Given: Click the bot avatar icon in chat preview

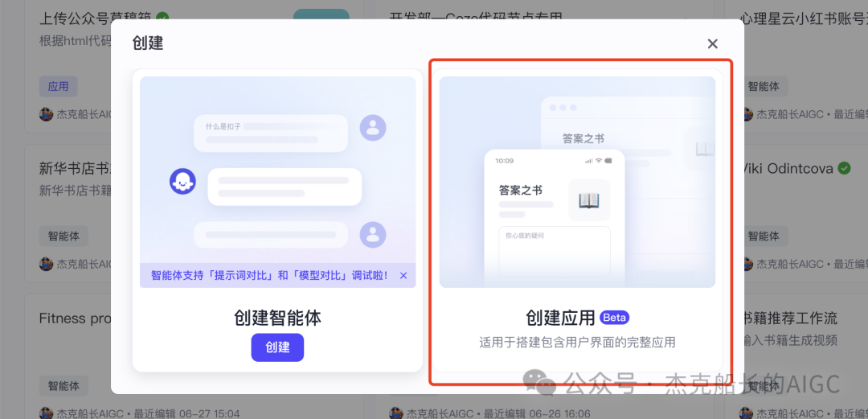Looking at the screenshot, I should (x=182, y=182).
